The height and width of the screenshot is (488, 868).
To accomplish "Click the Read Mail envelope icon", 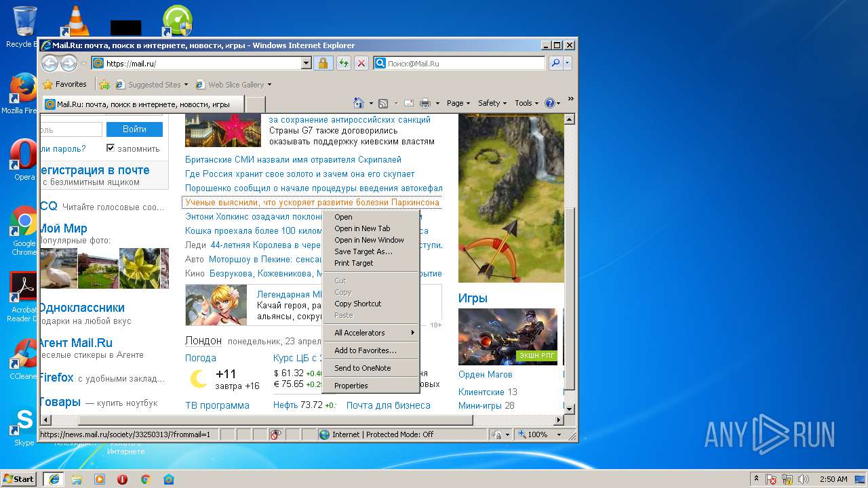I will coord(409,103).
